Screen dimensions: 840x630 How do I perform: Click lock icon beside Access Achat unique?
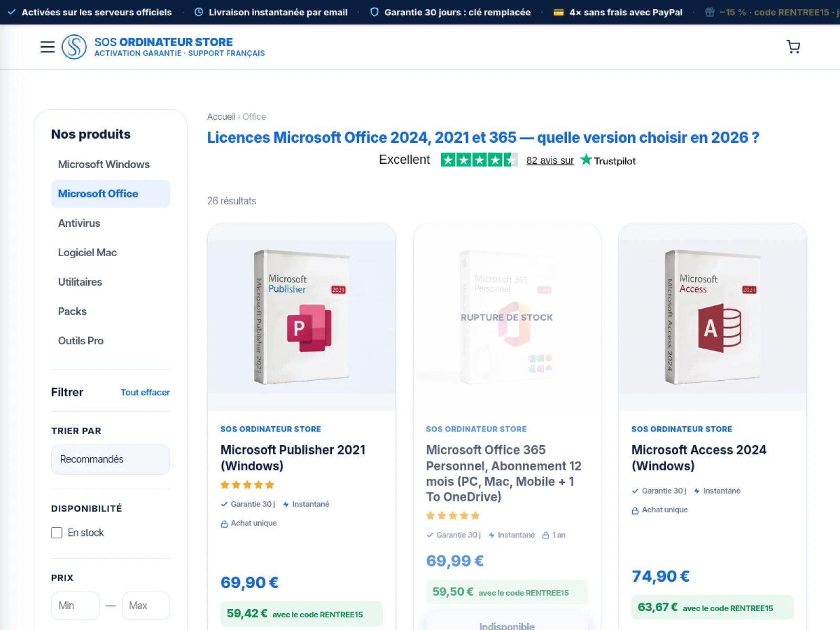(635, 510)
